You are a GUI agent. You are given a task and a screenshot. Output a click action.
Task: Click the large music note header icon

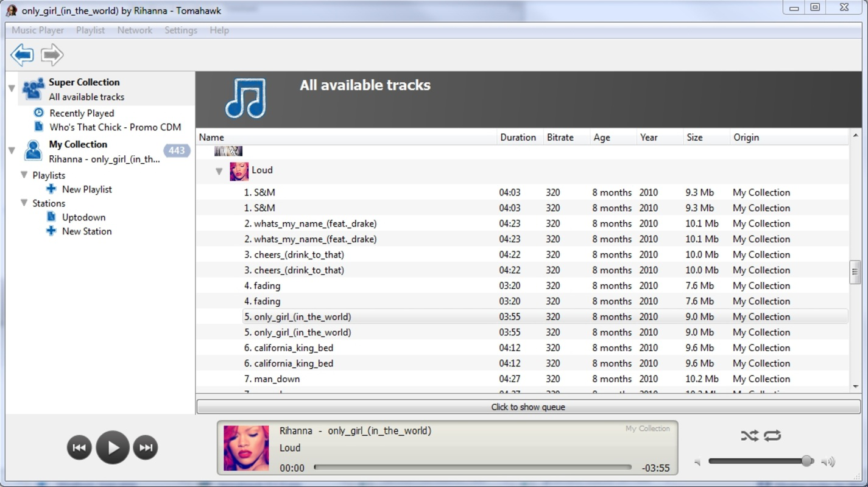pyautogui.click(x=245, y=99)
